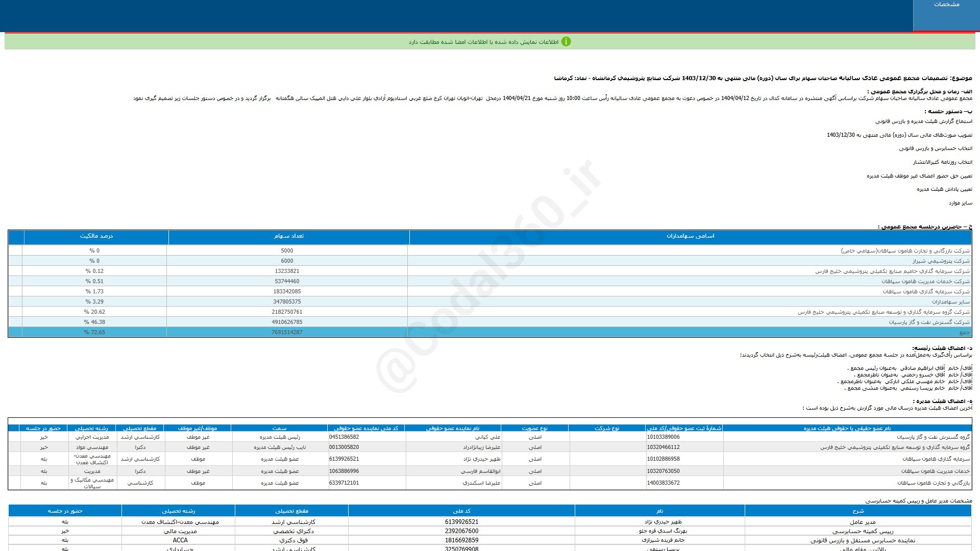Select the نوع شرکت column header
The image size is (980, 551).
[606, 428]
